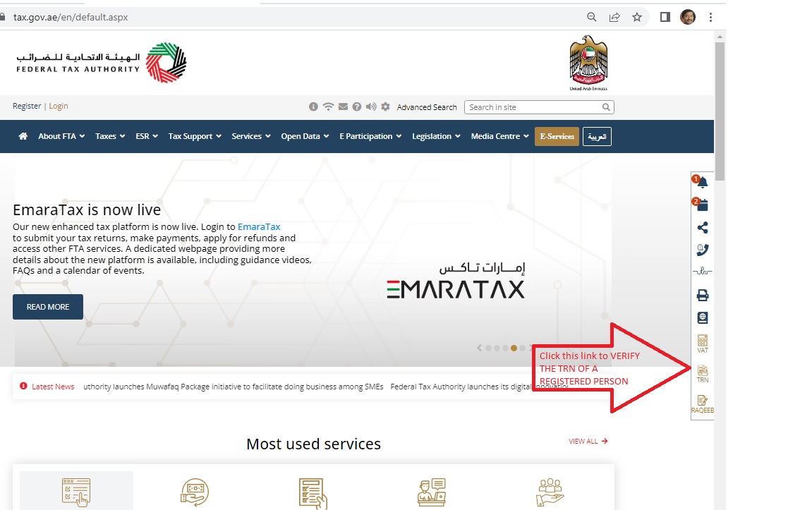Expand the Taxes menu
812x510 pixels.
[110, 136]
